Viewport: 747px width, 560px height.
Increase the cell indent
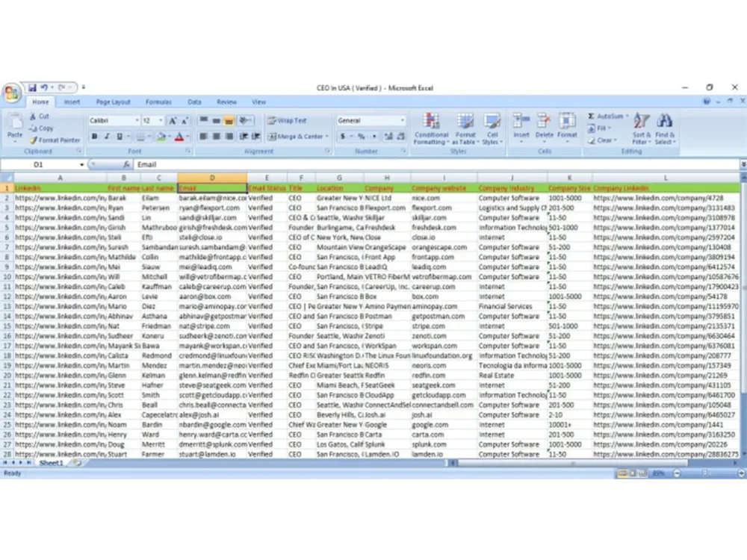255,137
